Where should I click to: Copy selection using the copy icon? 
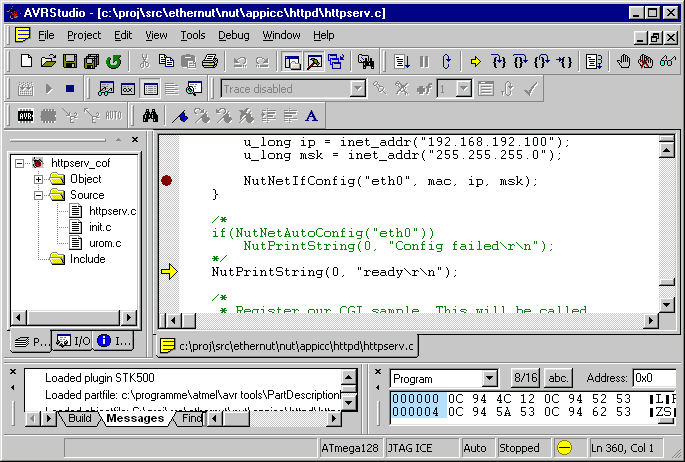(x=166, y=61)
